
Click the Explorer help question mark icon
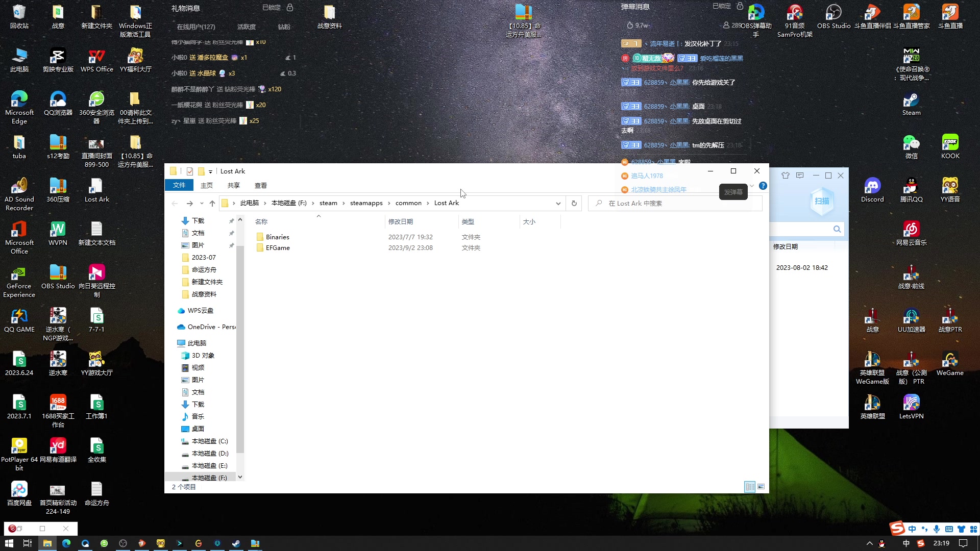point(763,186)
